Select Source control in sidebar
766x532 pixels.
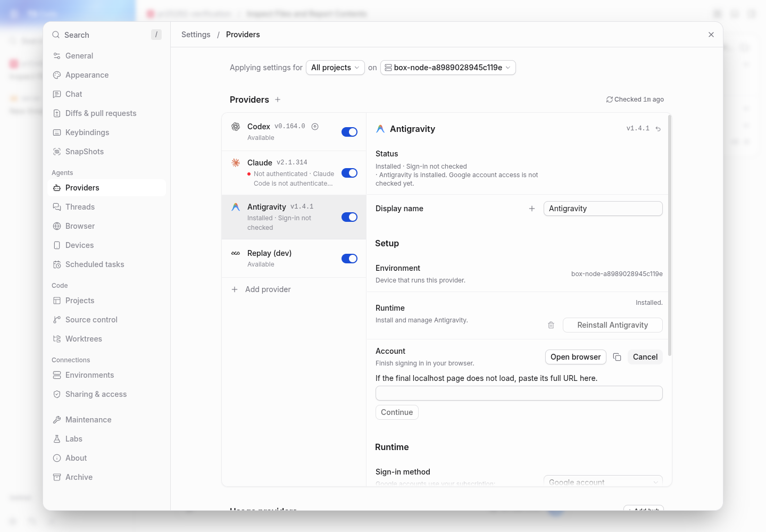tap(106, 320)
